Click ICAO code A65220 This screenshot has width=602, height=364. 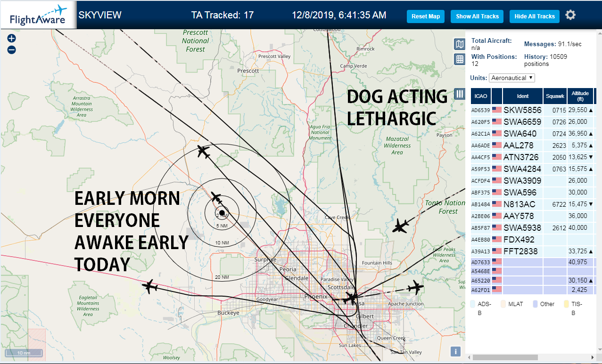pyautogui.click(x=480, y=281)
